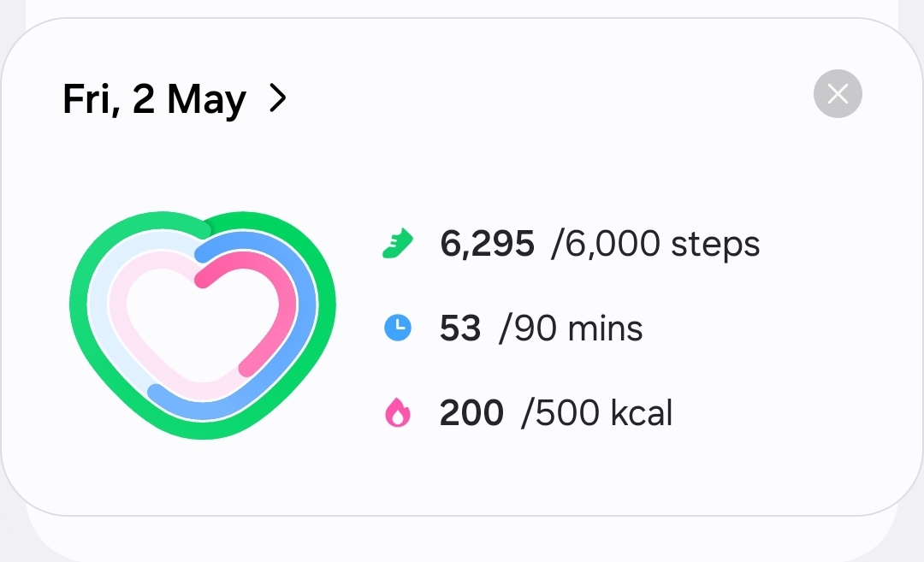The width and height of the screenshot is (924, 562).
Task: Tap the /500 kcal goal text
Action: pos(596,412)
